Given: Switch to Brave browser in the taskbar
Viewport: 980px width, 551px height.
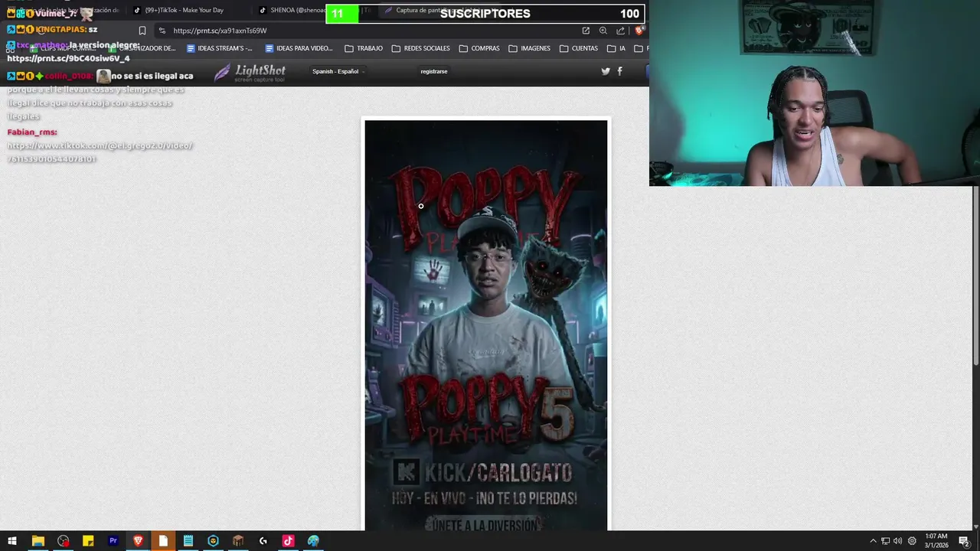Looking at the screenshot, I should pos(138,541).
